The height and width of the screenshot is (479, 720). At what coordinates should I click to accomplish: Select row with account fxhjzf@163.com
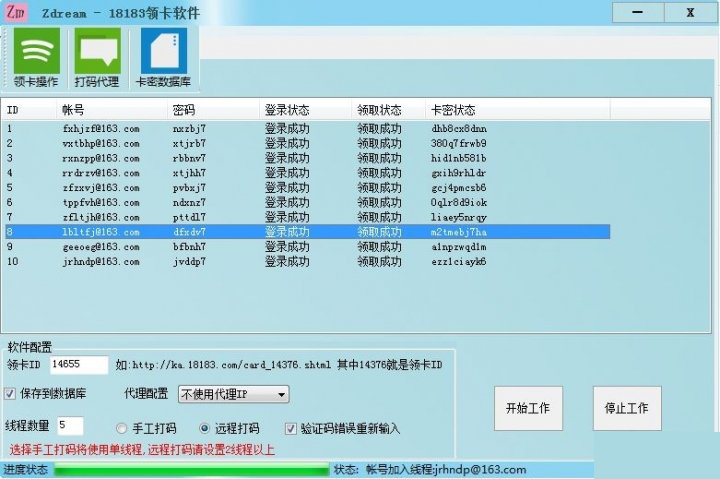pos(100,128)
